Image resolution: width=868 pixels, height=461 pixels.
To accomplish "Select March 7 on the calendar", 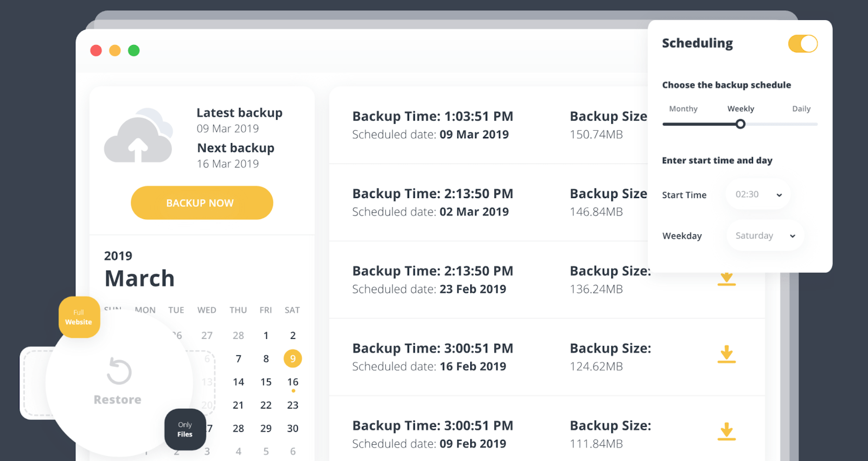I will pyautogui.click(x=238, y=358).
